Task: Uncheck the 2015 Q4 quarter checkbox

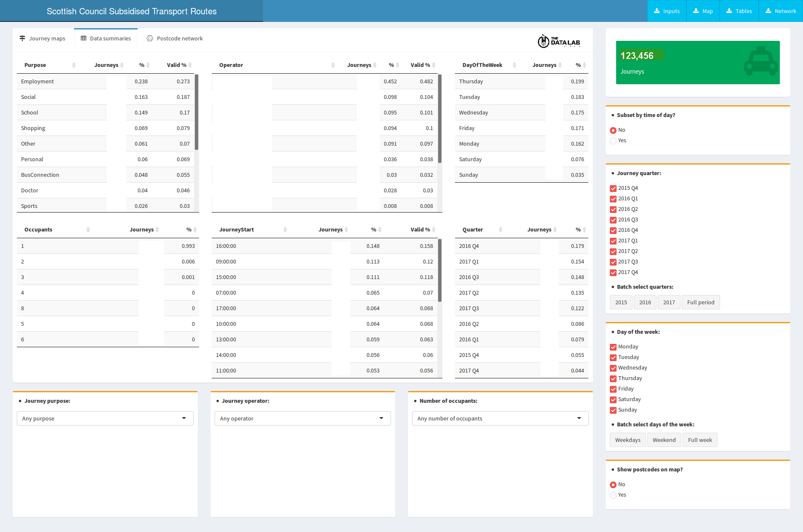Action: pos(613,188)
